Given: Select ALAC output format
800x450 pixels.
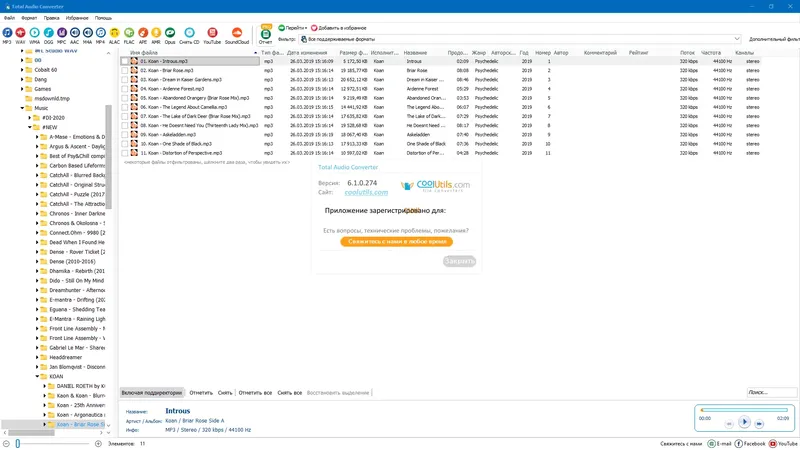Looking at the screenshot, I should pyautogui.click(x=114, y=34).
